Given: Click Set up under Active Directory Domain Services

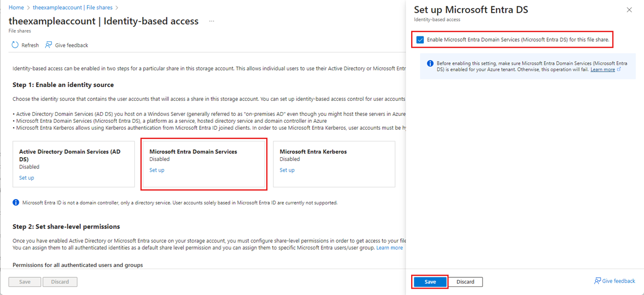Looking at the screenshot, I should [26, 178].
